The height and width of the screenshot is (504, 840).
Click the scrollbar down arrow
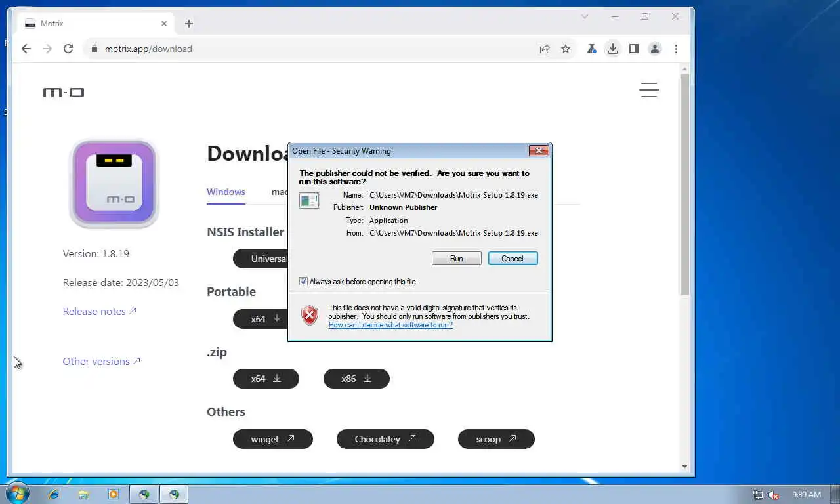[684, 467]
